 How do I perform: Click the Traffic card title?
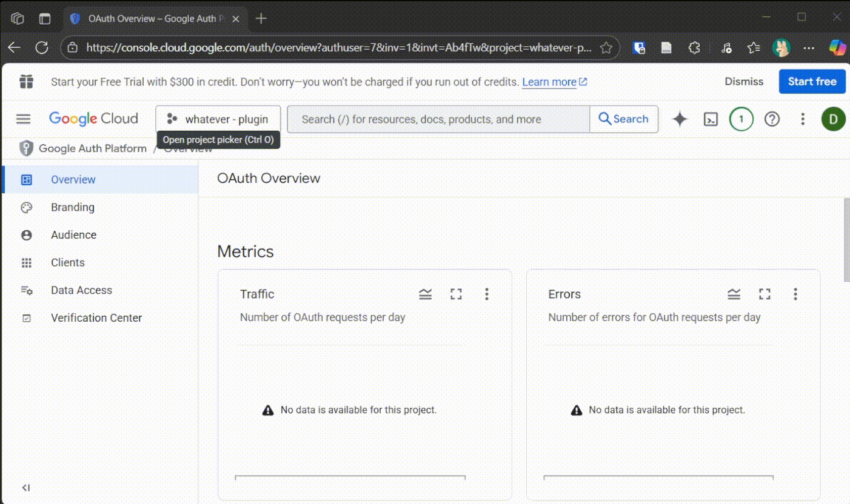coord(257,294)
